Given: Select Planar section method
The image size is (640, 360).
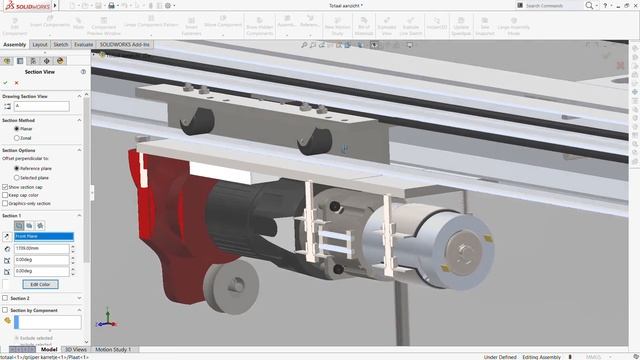Looking at the screenshot, I should pos(17,129).
